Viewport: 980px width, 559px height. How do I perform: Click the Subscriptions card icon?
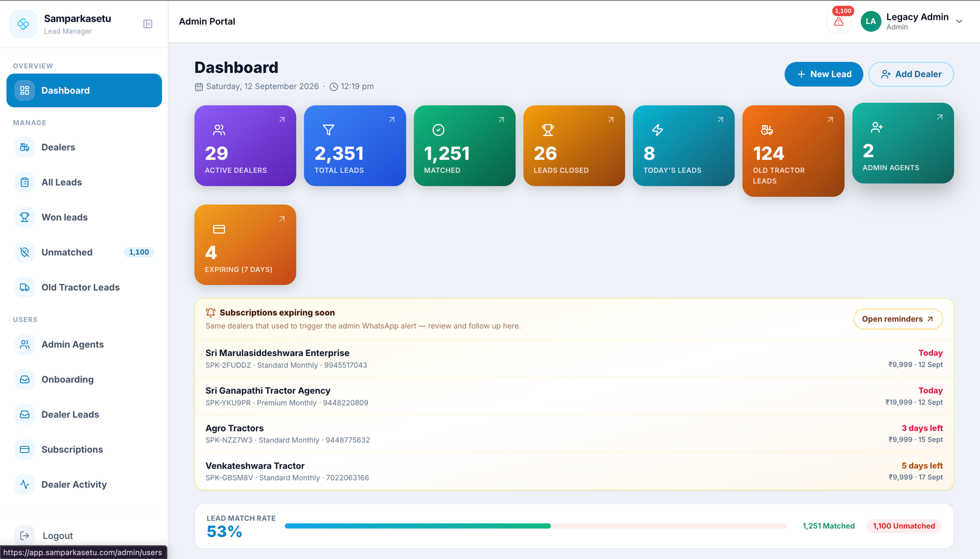point(24,449)
